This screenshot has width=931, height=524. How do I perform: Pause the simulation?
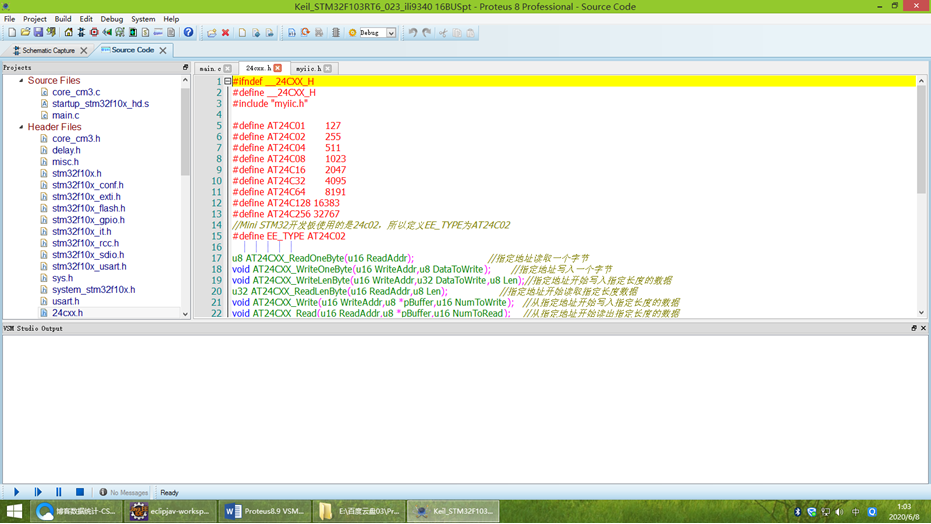coord(58,492)
